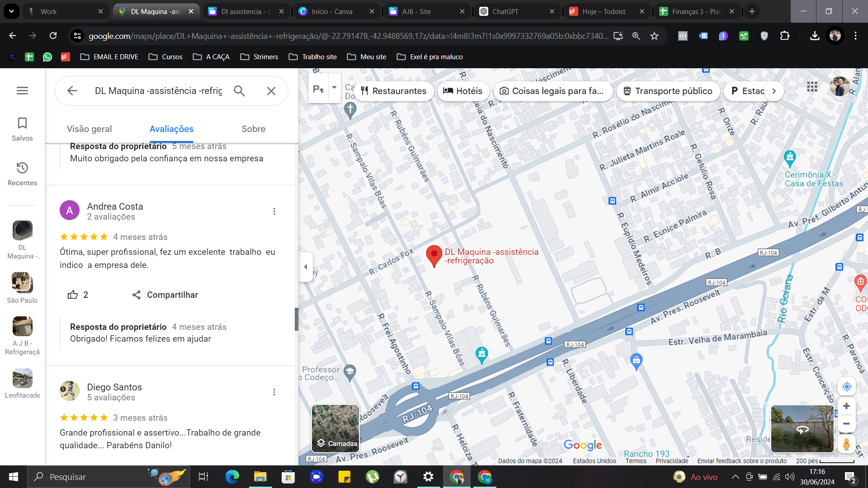
Task: Open Recentes history panel
Action: point(22,174)
